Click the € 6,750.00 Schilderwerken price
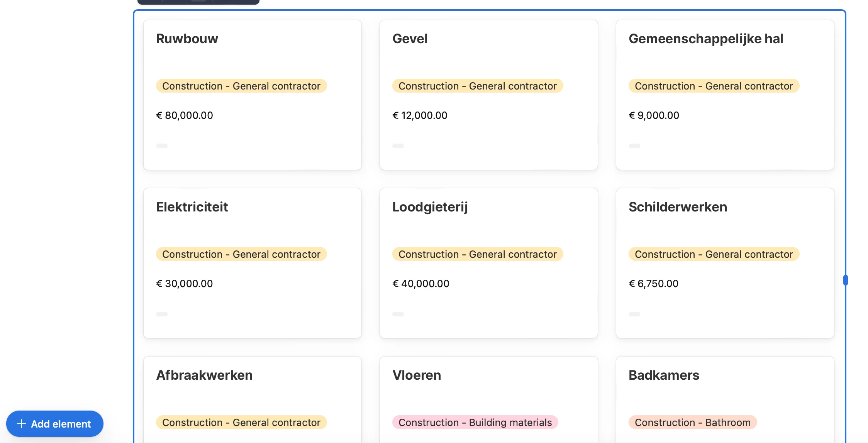This screenshot has height=443, width=868. click(653, 284)
